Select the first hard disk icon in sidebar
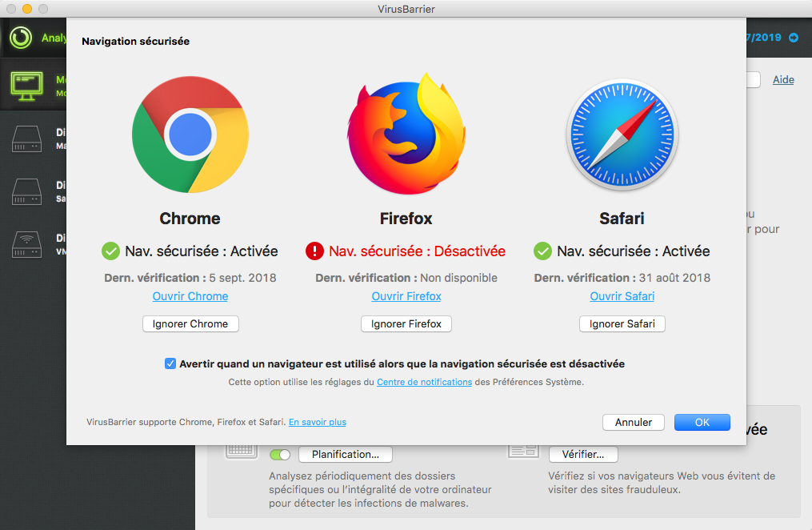Viewport: 812px width, 530px height. coord(27,139)
